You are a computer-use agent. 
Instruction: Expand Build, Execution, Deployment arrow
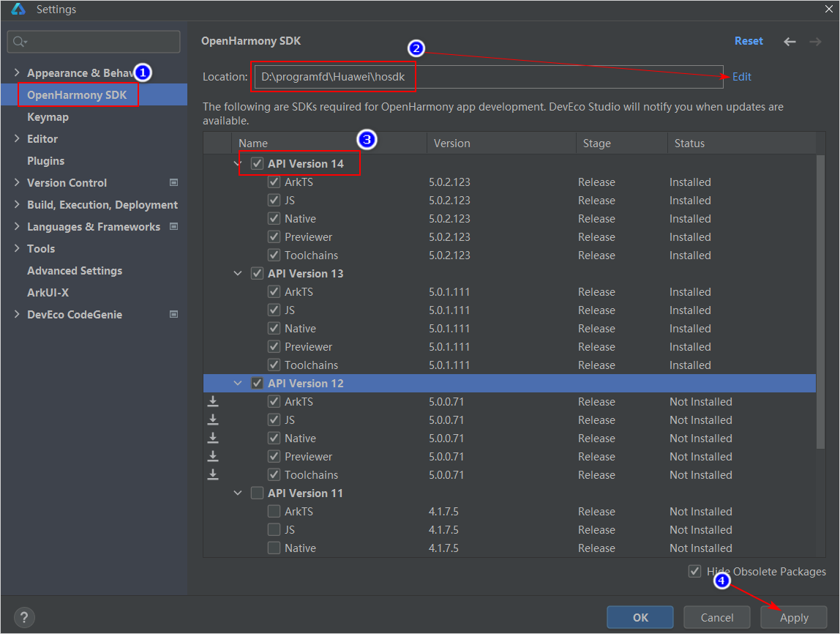(x=17, y=205)
